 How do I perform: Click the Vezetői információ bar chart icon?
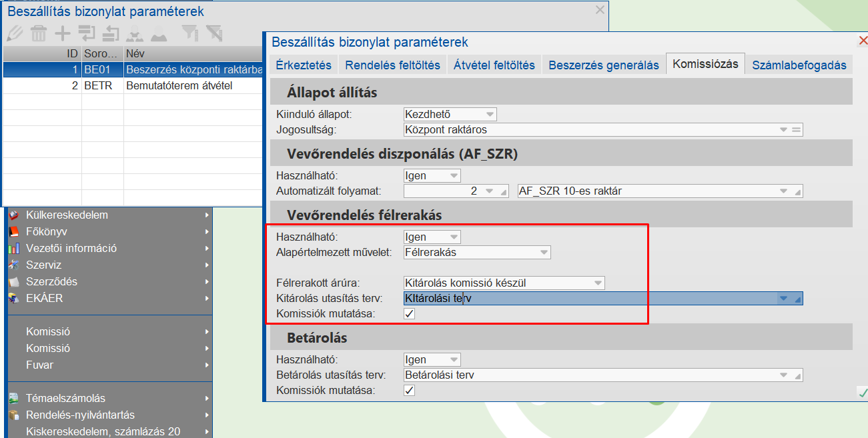point(14,249)
